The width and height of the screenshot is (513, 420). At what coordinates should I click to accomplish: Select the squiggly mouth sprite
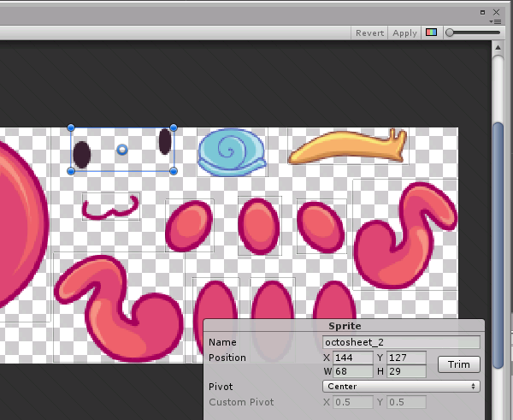[x=109, y=207]
